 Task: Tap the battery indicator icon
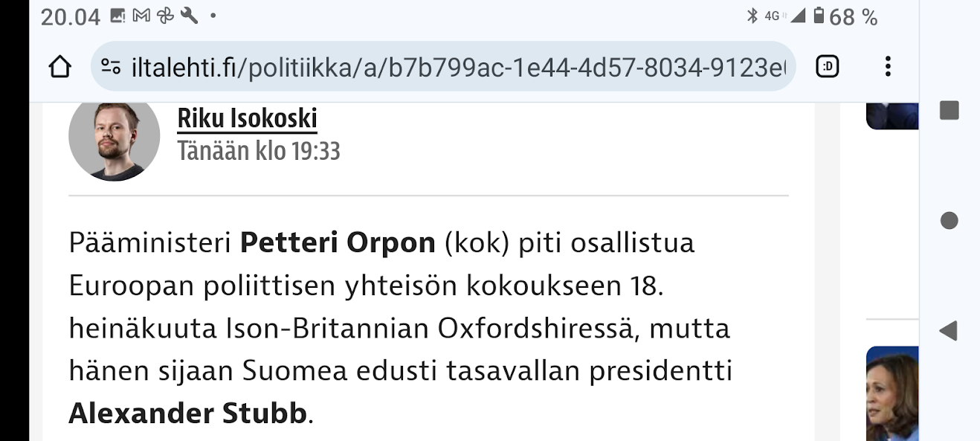coord(819,16)
